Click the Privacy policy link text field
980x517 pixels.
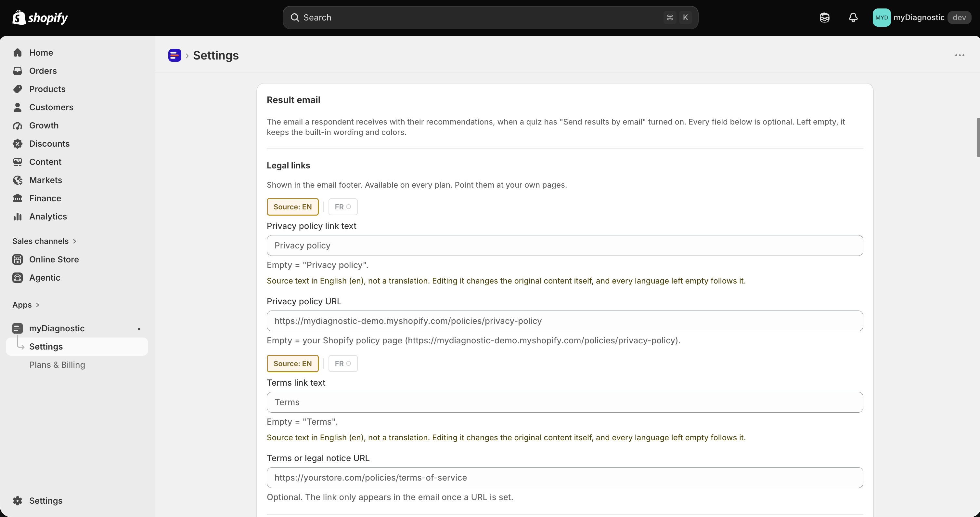565,245
